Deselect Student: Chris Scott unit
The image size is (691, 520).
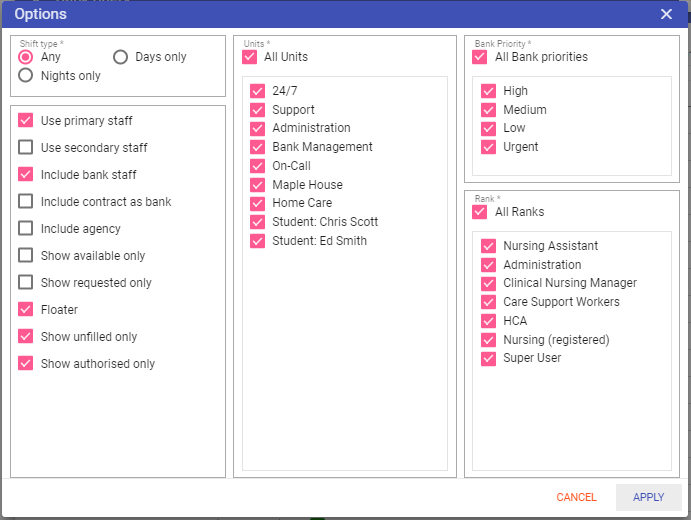[258, 222]
